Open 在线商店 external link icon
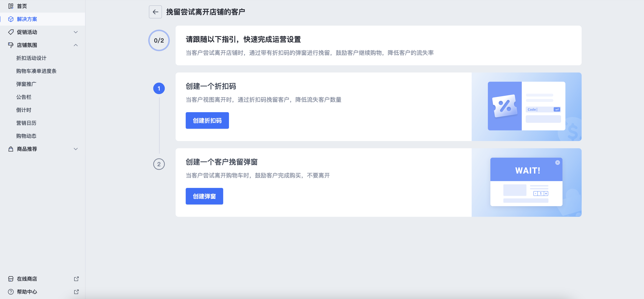644x299 pixels. tap(76, 279)
